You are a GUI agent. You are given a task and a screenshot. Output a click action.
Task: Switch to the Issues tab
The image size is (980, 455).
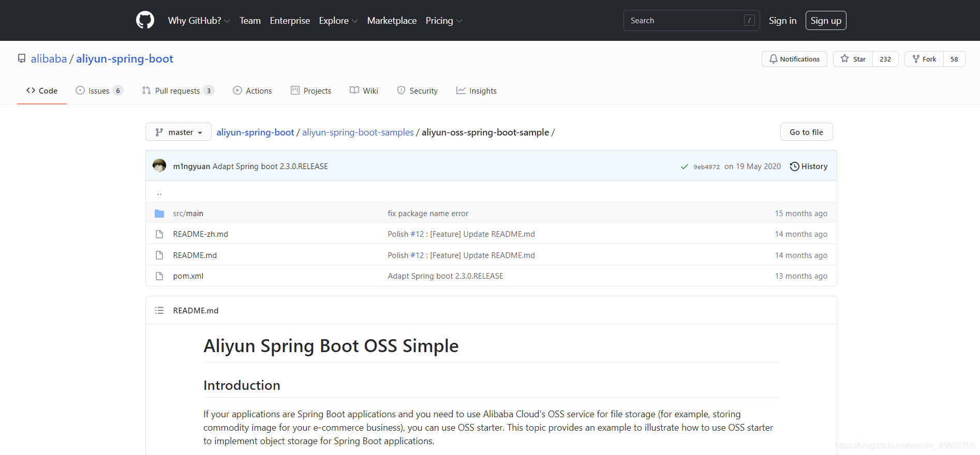[99, 91]
